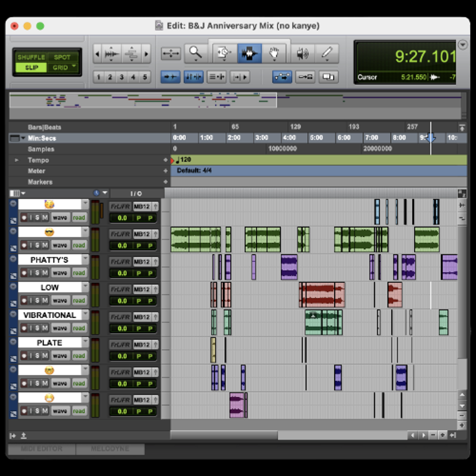476x476 pixels.
Task: Mute the PHATTY'S track
Action: [x=45, y=273]
